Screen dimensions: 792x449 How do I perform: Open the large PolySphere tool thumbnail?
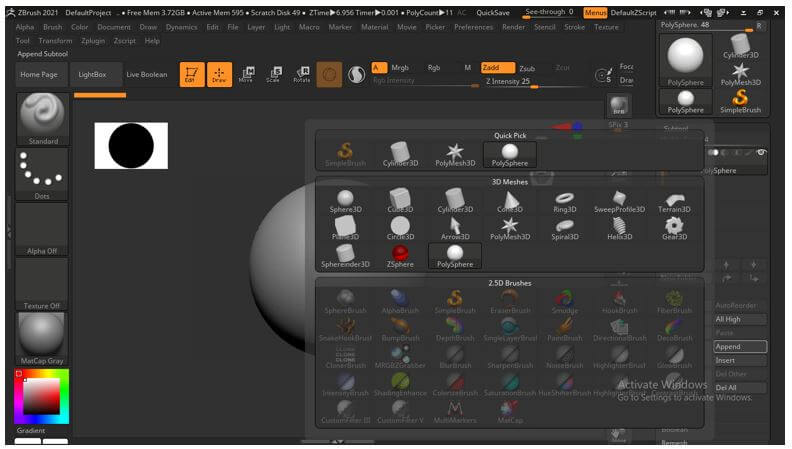click(685, 60)
